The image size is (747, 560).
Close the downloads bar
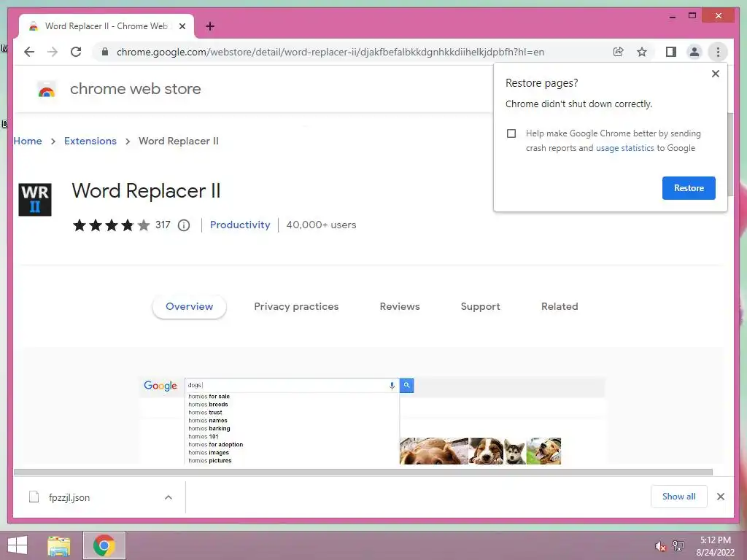click(721, 497)
